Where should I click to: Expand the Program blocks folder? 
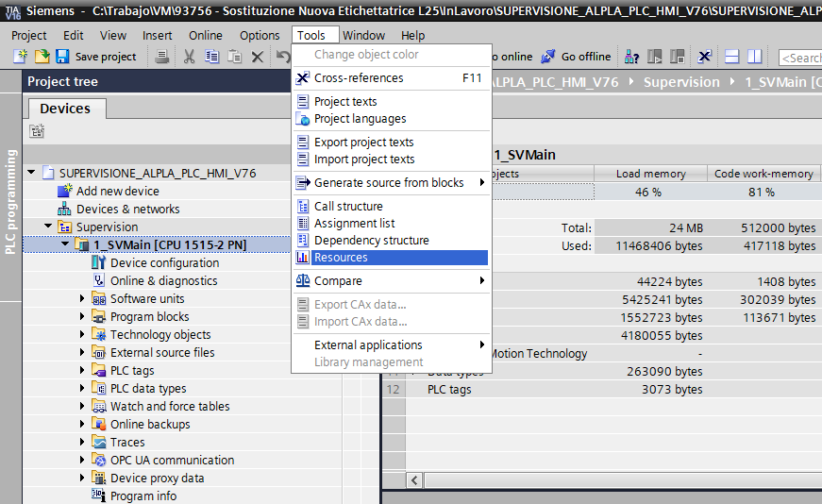pos(82,316)
